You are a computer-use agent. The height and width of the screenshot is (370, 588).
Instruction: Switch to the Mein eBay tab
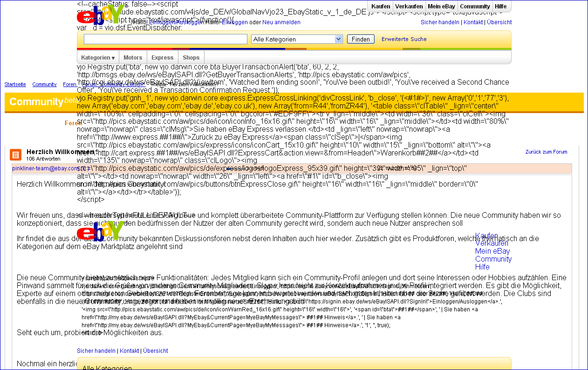click(x=441, y=7)
